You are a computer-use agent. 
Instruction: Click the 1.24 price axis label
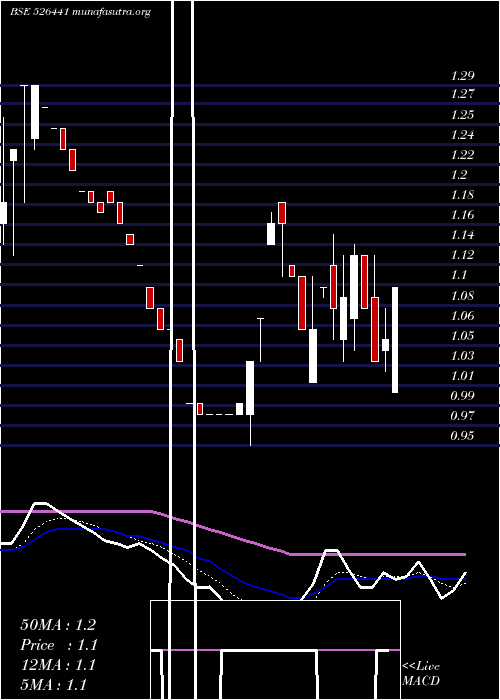click(462, 134)
